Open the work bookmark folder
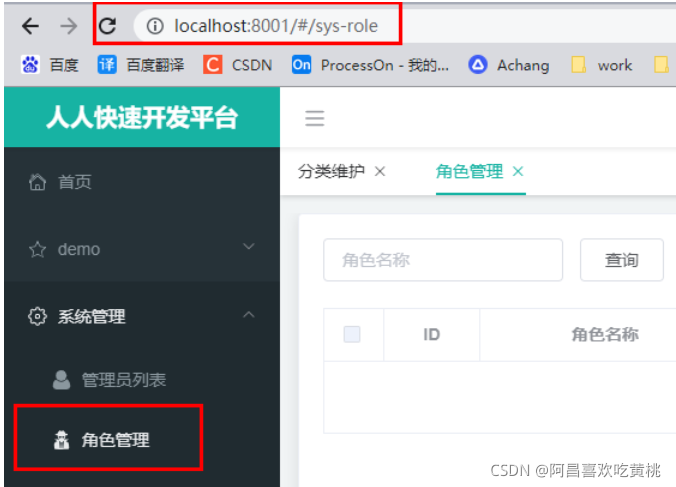This screenshot has height=487, width=676. click(x=601, y=65)
